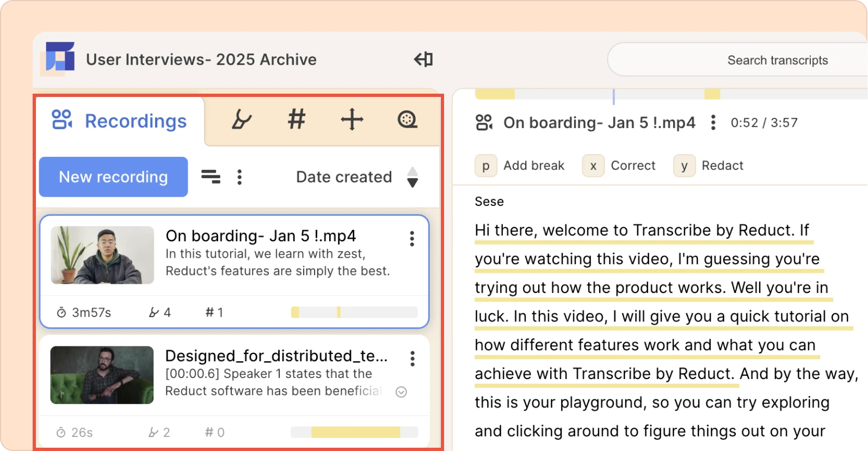
Task: Open the Recordings tab
Action: (119, 121)
